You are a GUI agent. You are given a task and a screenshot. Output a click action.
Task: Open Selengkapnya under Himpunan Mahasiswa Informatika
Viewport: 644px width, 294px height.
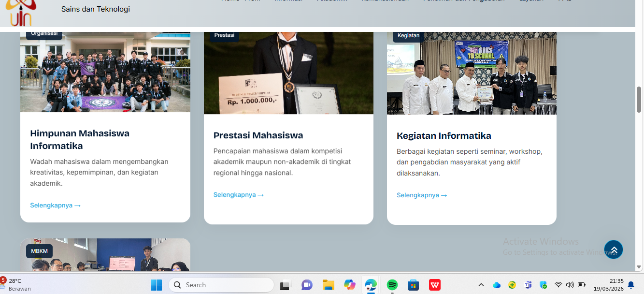point(55,205)
